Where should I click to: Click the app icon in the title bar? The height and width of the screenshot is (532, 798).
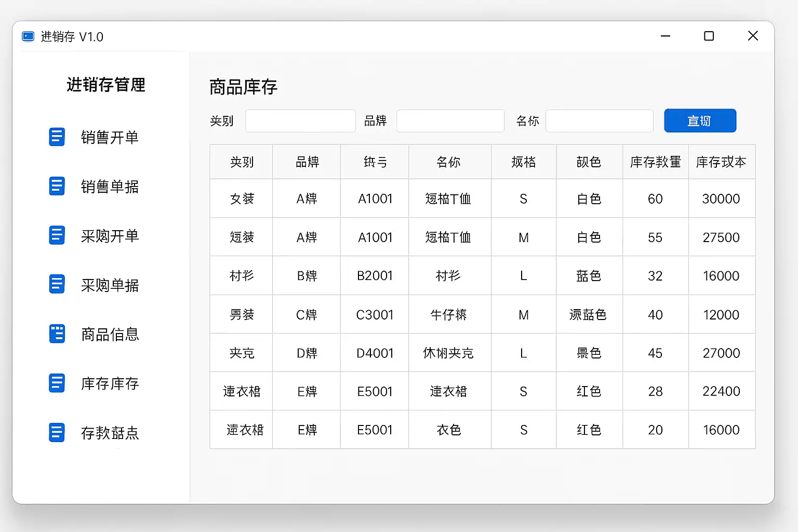(x=28, y=36)
